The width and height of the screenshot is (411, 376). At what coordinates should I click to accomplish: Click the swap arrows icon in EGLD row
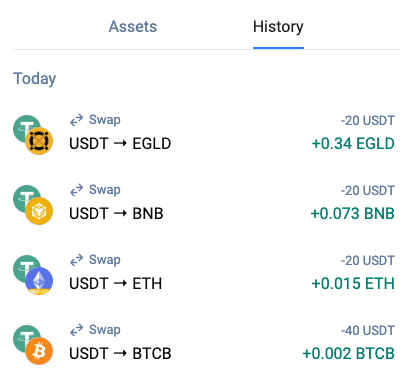pos(76,120)
